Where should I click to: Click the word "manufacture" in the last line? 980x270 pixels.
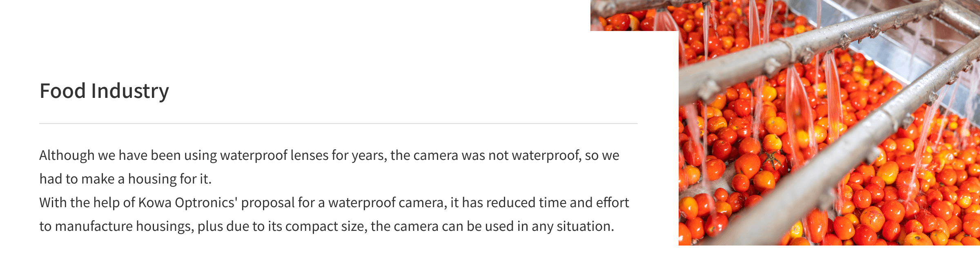(94, 226)
